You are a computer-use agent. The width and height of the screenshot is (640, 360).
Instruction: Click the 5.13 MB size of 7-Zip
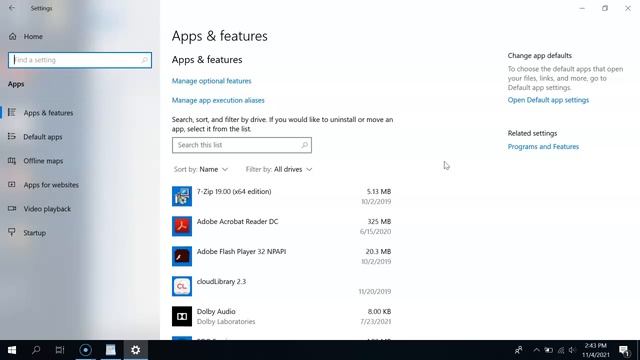379,191
